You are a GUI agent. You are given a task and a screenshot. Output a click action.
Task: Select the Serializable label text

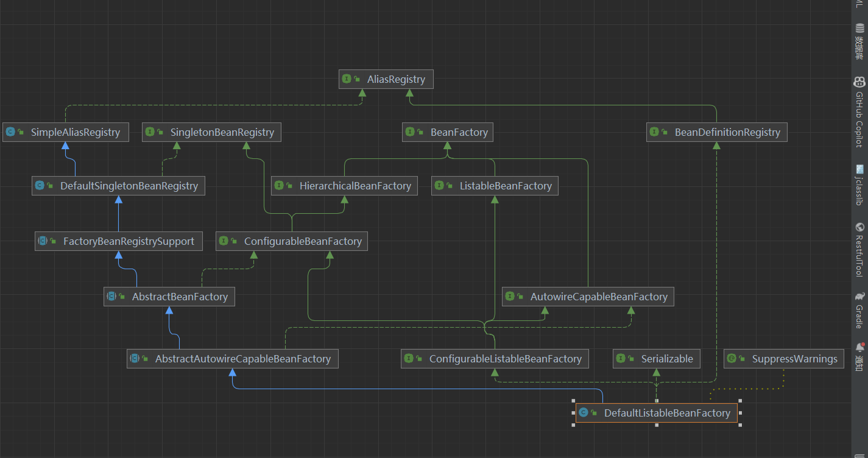pyautogui.click(x=667, y=359)
